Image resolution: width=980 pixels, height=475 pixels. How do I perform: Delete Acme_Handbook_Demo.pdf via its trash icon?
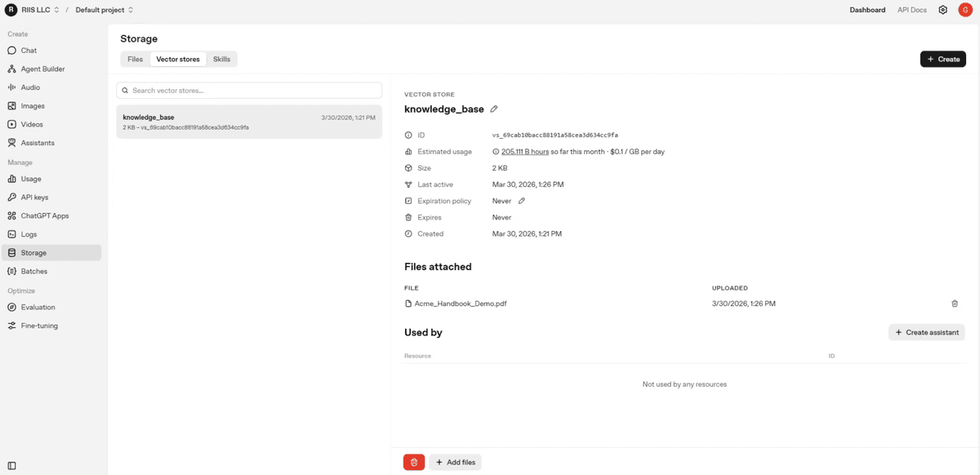(955, 303)
